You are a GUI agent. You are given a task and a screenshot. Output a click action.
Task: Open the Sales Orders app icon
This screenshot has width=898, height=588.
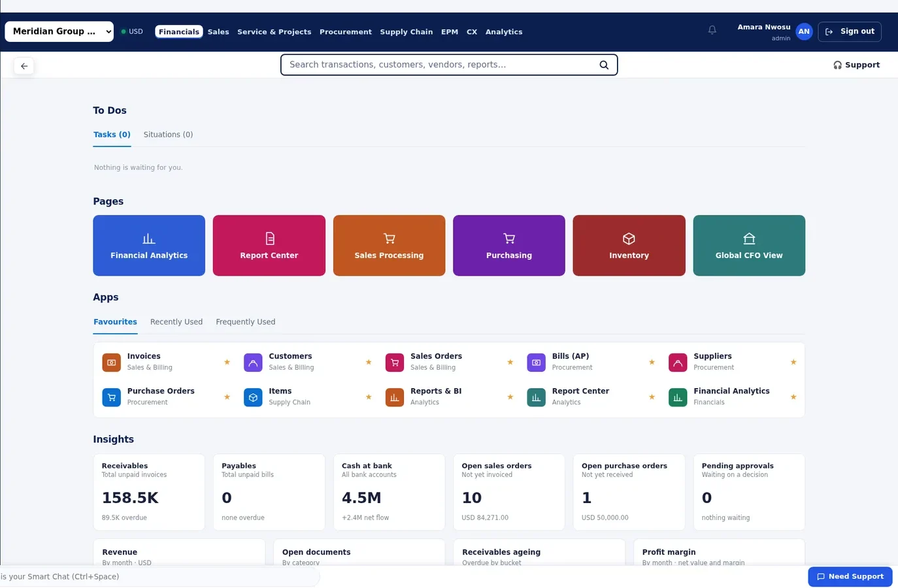click(x=395, y=362)
